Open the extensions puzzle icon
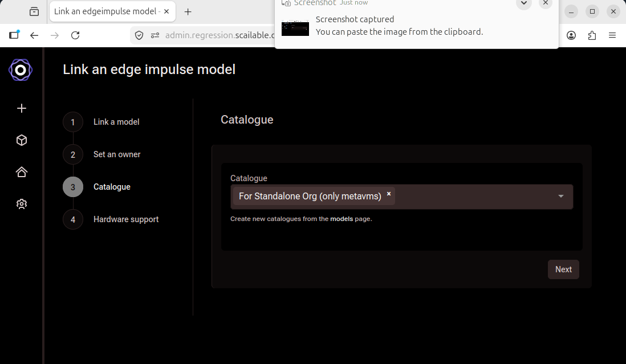The image size is (626, 364). tap(592, 35)
